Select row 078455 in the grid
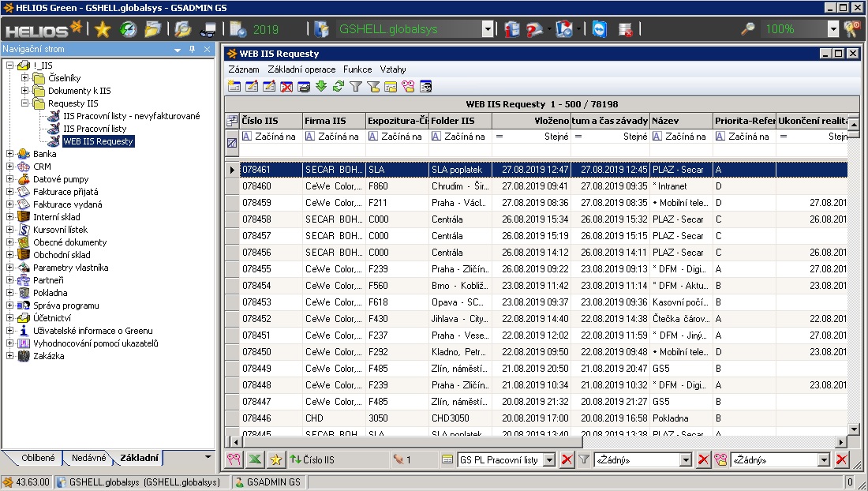This screenshot has width=868, height=491. pos(544,269)
